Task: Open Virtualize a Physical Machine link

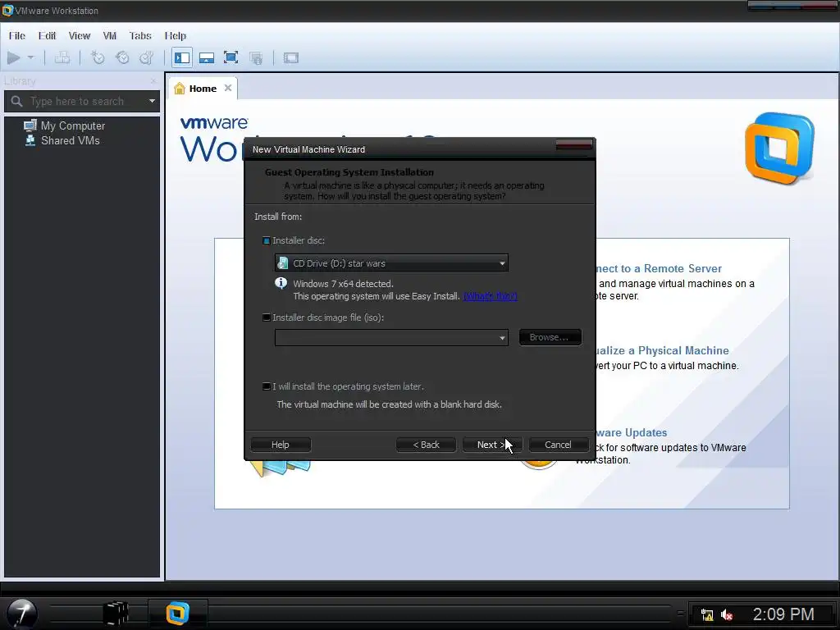Action: click(x=662, y=350)
